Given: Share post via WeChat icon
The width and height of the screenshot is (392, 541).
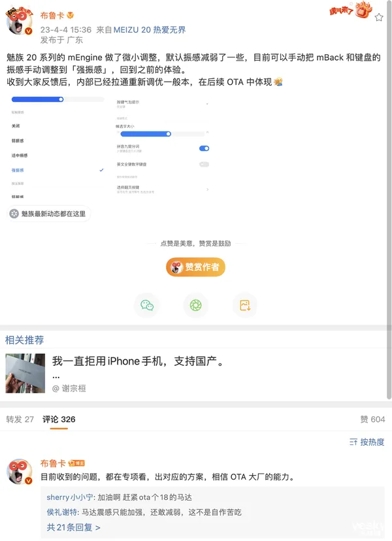Looking at the screenshot, I should [147, 305].
